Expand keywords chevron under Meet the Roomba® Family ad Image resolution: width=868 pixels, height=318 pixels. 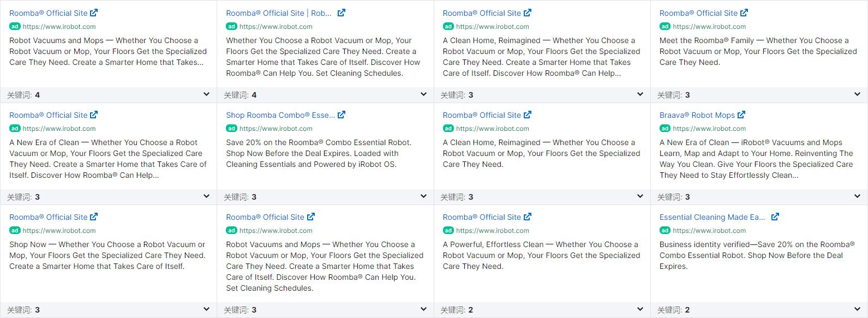pyautogui.click(x=857, y=94)
